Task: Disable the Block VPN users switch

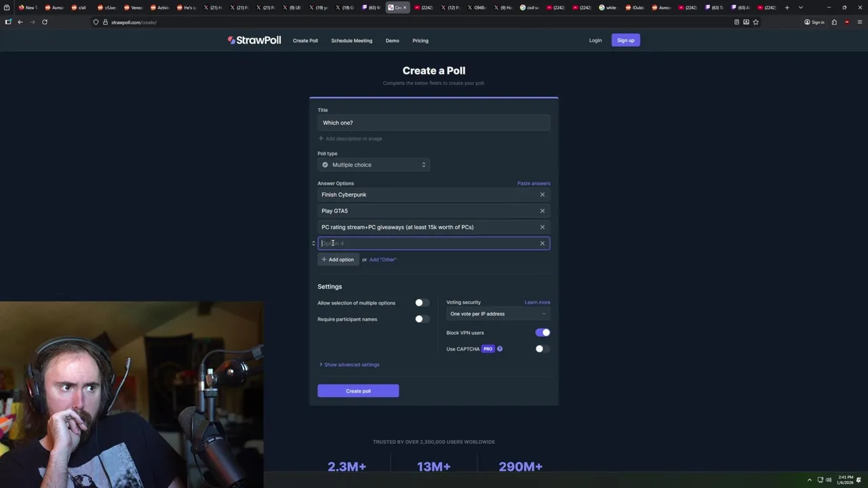Action: [x=542, y=333]
